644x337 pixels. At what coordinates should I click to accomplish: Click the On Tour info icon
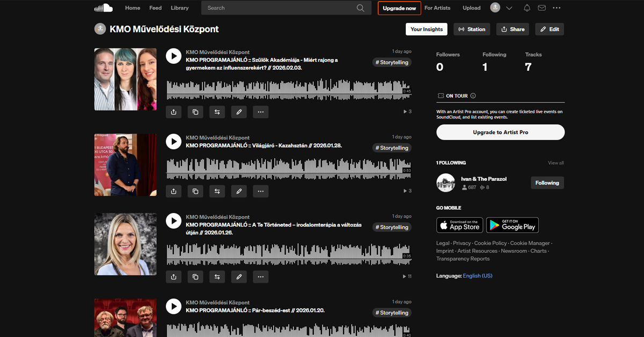click(473, 96)
